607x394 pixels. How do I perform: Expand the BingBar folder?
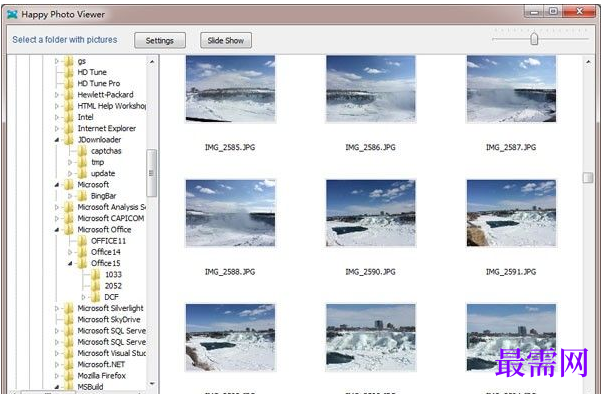[x=70, y=196]
